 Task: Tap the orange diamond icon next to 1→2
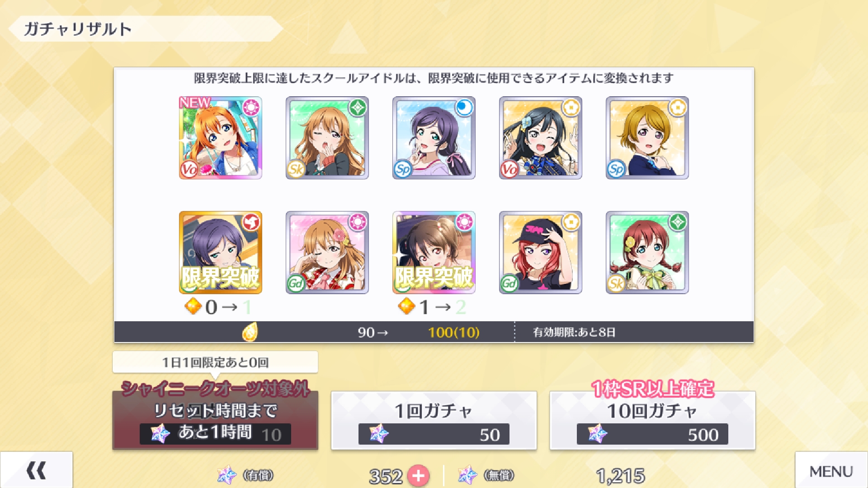point(406,307)
